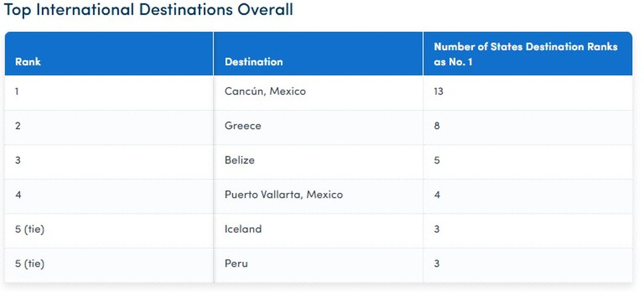Select the Cancún, Mexico destination cell
The height and width of the screenshot is (292, 644).
pos(265,91)
